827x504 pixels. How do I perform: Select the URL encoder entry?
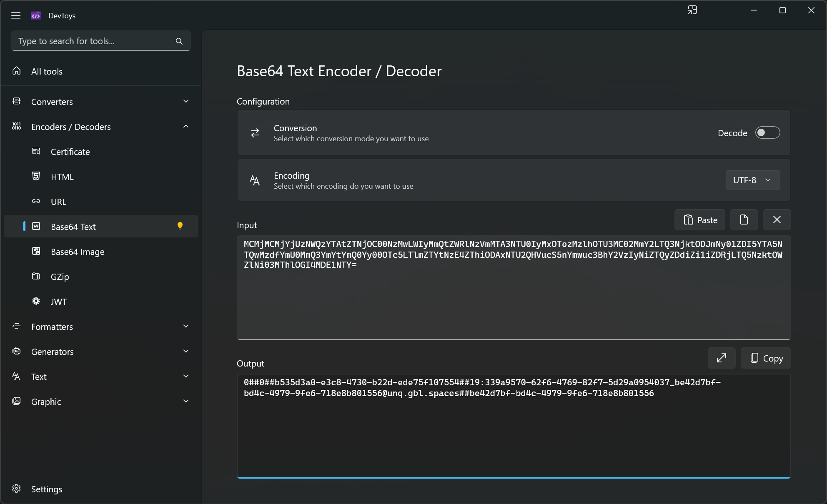coord(101,202)
